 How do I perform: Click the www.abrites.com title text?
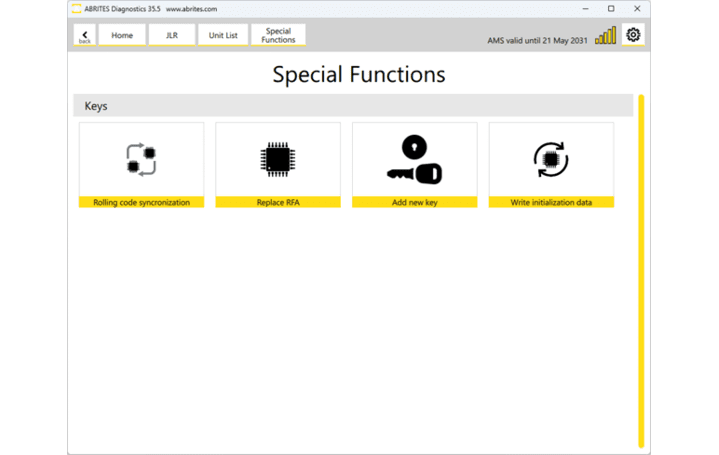click(x=191, y=9)
